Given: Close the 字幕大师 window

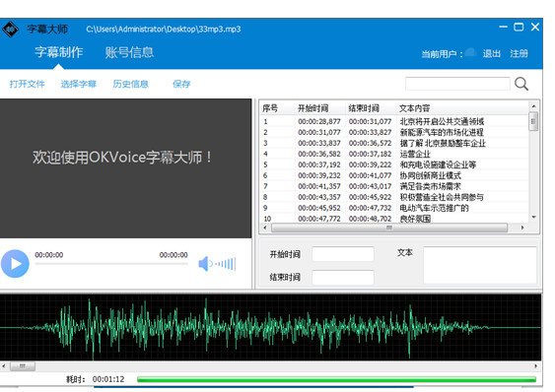Looking at the screenshot, I should click(x=535, y=27).
